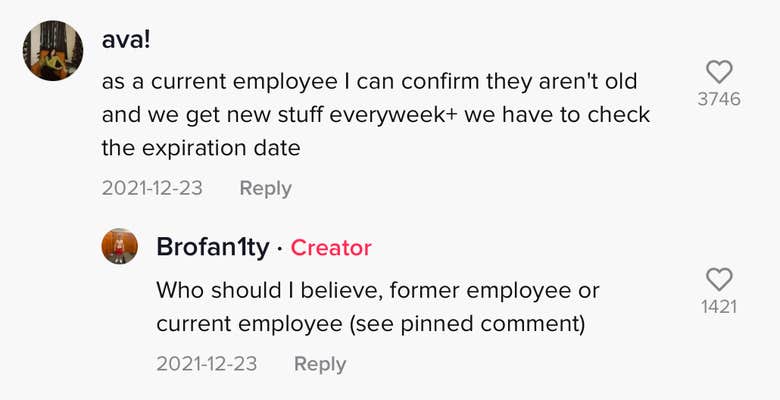Viewport: 780px width, 400px height.
Task: Reply to Brofan1ty's creator comment
Action: pyautogui.click(x=320, y=364)
